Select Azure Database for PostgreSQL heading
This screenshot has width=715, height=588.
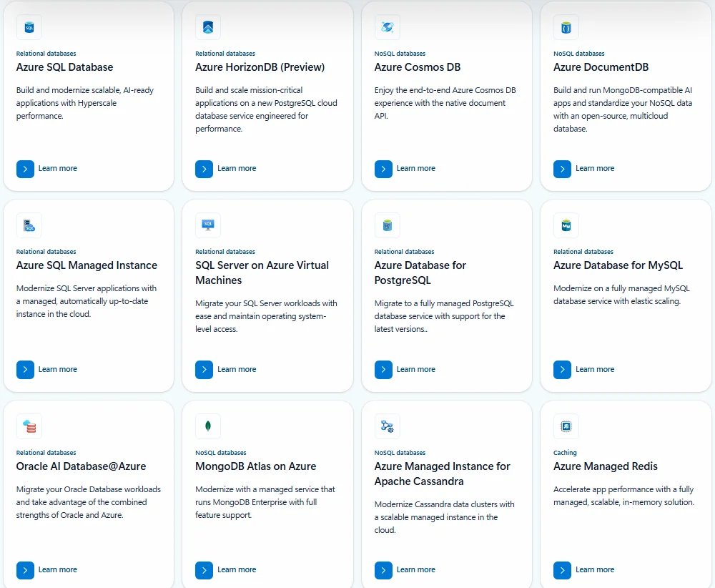(420, 273)
